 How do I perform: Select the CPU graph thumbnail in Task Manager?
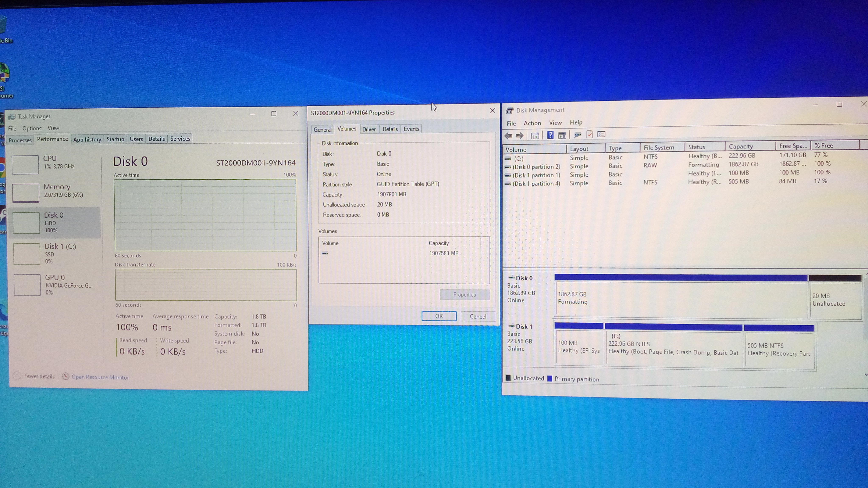pyautogui.click(x=25, y=165)
